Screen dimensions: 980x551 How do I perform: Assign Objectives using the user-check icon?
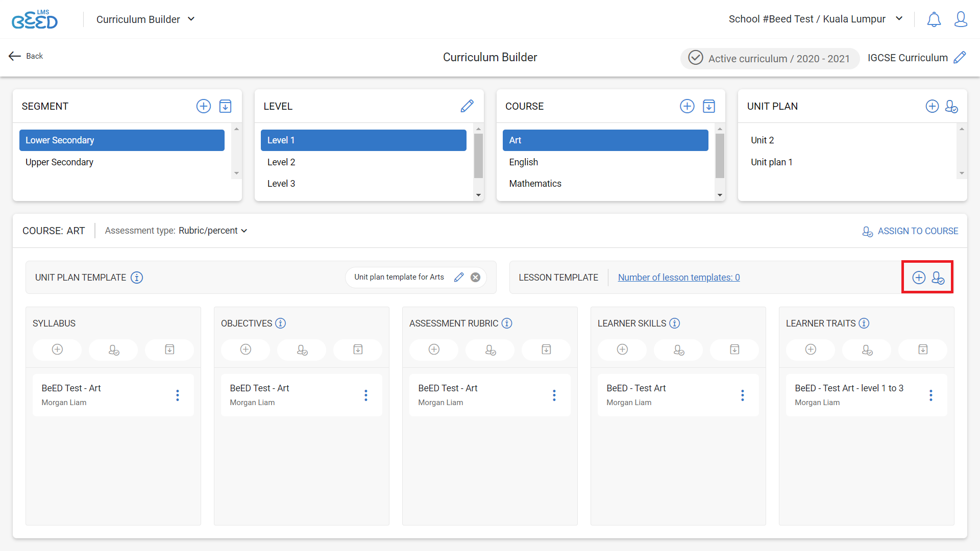(302, 349)
